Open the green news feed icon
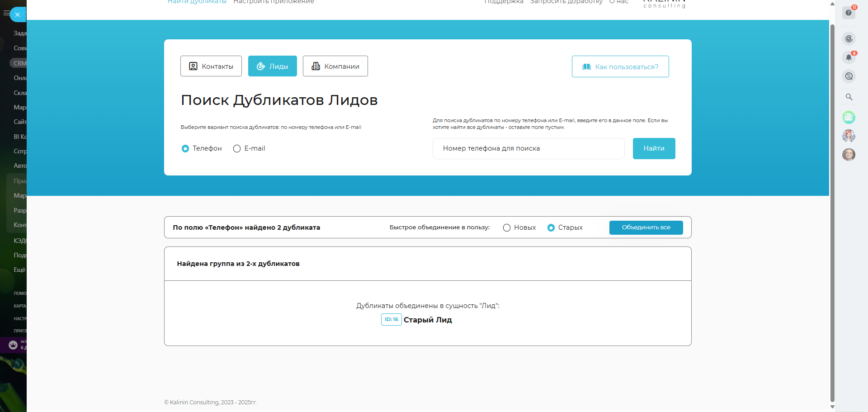This screenshot has width=868, height=412. tap(849, 118)
